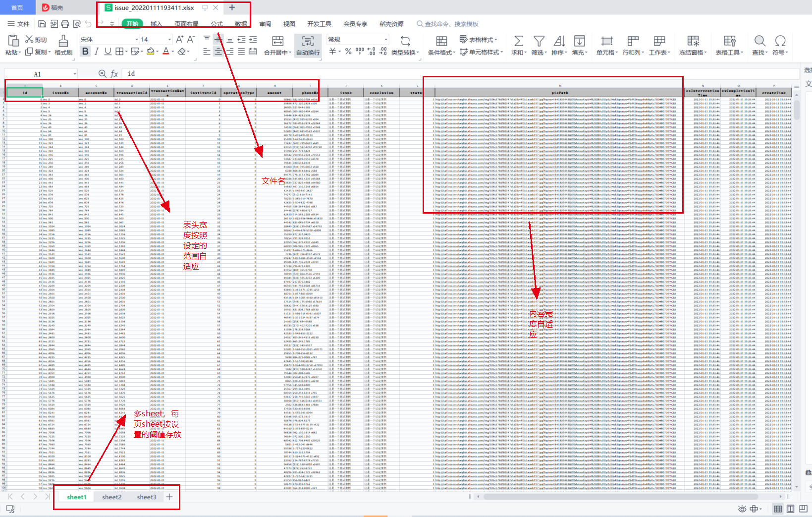Click the Copy (复制) button

37,52
